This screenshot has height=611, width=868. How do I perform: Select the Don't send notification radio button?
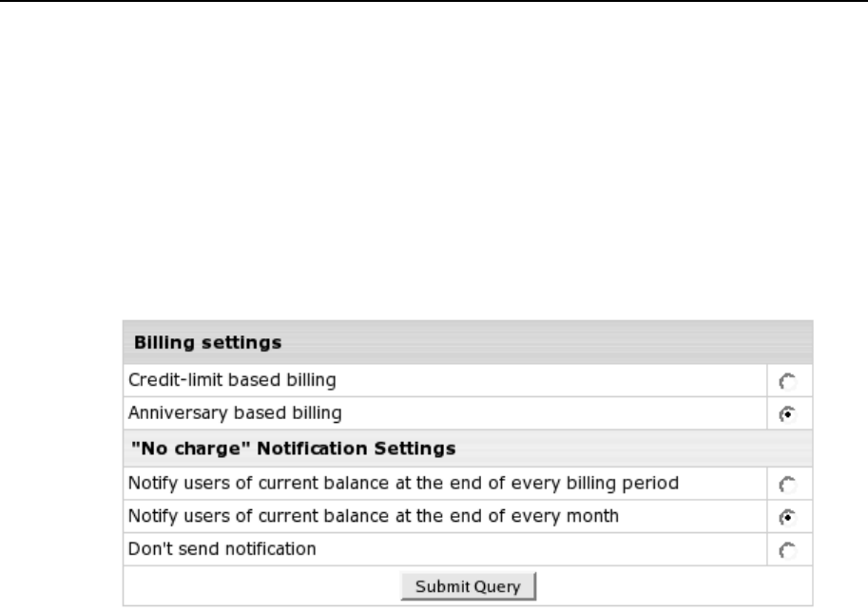[786, 550]
